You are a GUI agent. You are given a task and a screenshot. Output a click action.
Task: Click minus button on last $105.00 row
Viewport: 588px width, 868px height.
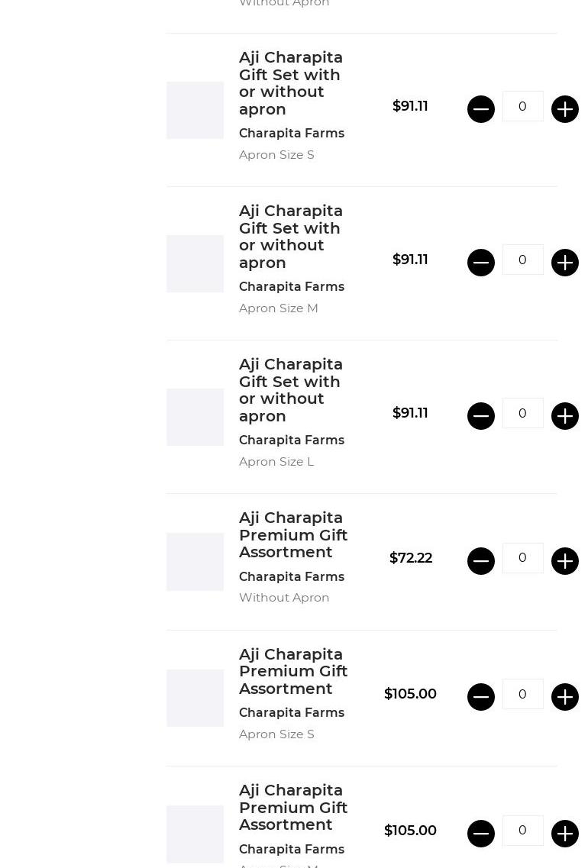coord(481,834)
